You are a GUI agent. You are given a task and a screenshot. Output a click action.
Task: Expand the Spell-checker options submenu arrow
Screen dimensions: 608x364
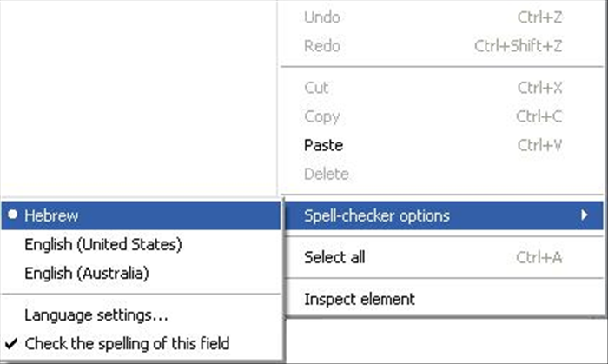point(588,215)
